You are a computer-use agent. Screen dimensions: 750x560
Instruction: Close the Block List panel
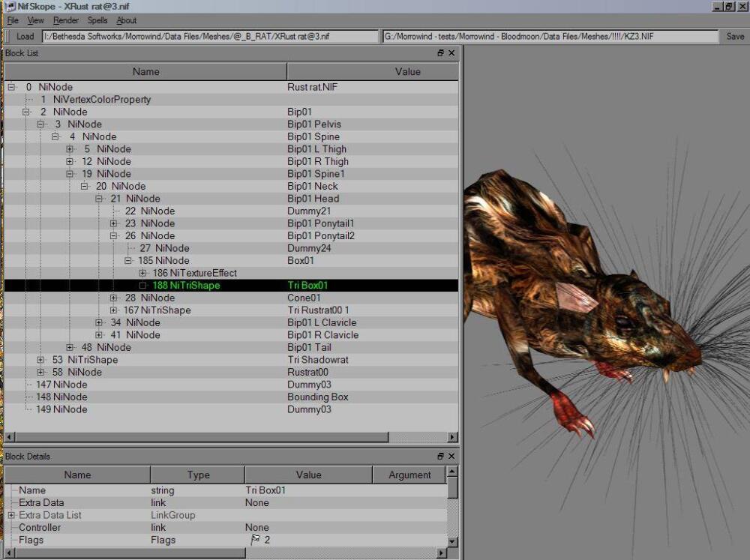451,53
